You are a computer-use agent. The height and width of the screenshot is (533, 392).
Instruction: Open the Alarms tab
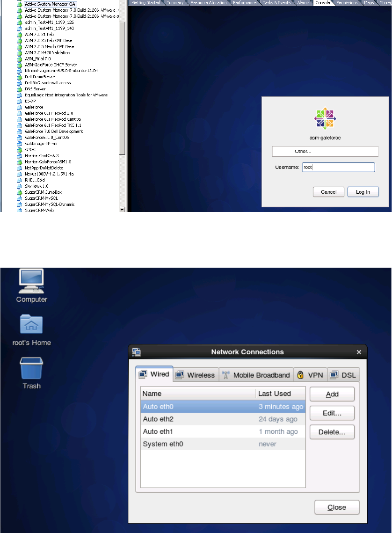pyautogui.click(x=303, y=3)
